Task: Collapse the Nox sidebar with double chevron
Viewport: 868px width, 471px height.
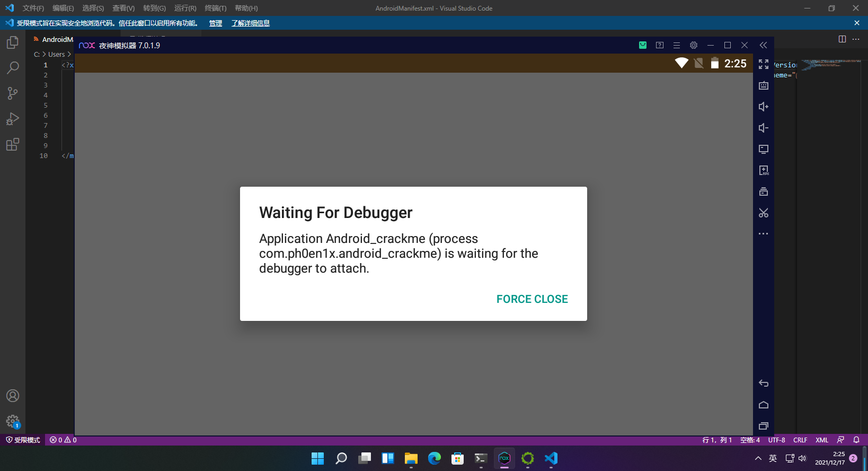Action: point(764,45)
